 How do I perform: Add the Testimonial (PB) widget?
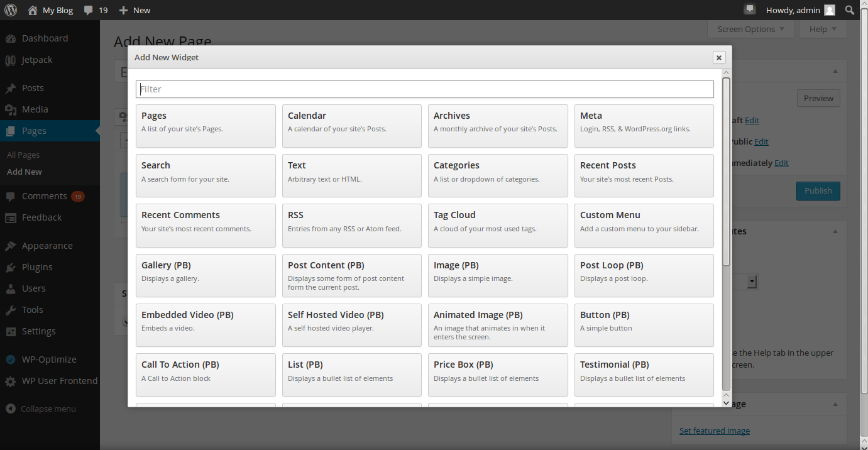point(644,375)
